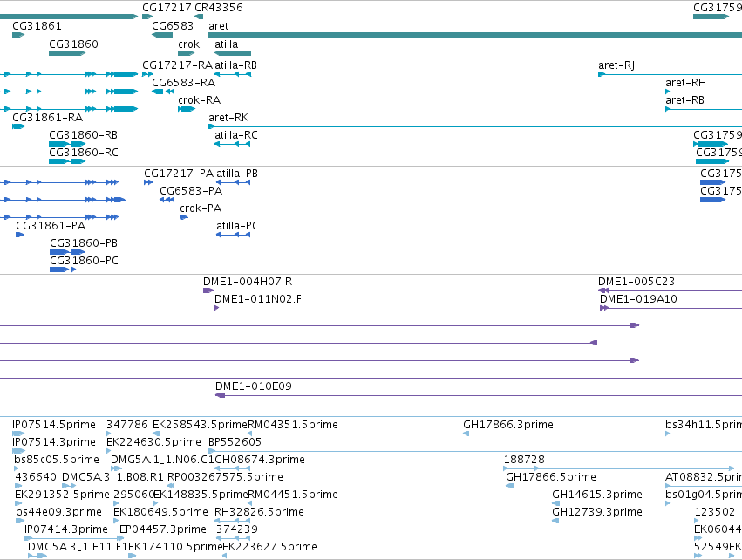
Task: Click the atilla gene label
Action: coord(226,44)
